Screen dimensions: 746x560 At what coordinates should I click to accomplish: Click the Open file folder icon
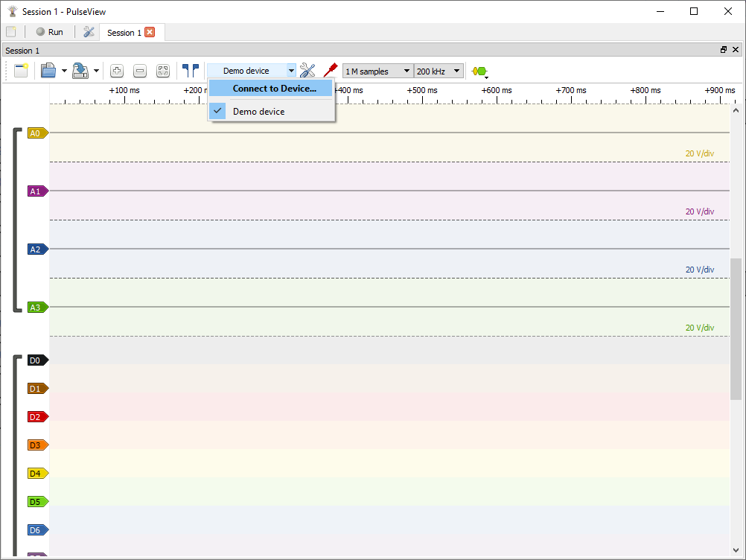coord(48,71)
